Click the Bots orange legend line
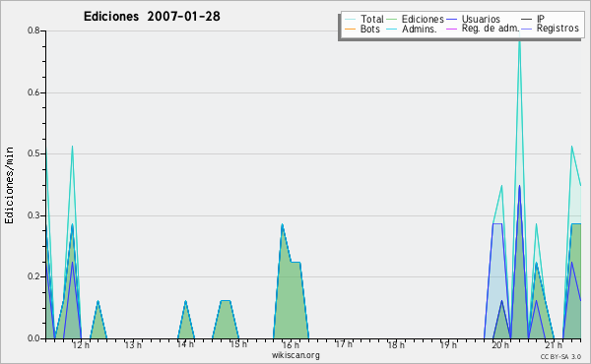This screenshot has height=364, width=591. [x=350, y=29]
